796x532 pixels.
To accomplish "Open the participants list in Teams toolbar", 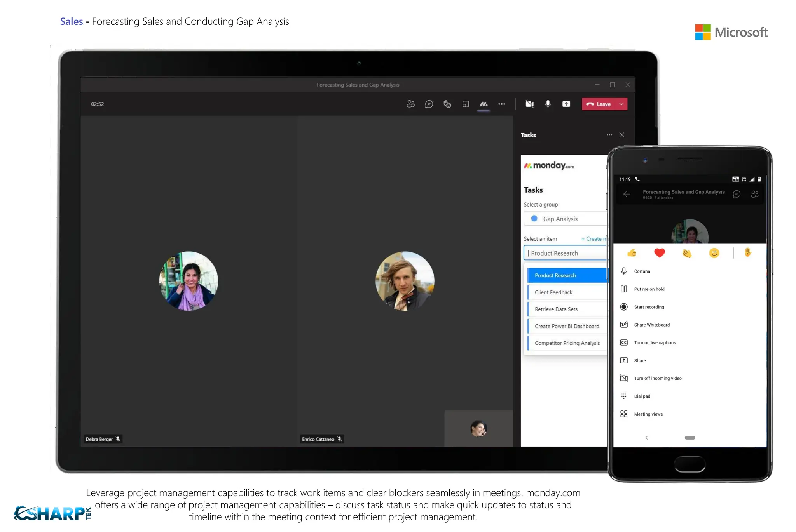I will coord(410,104).
